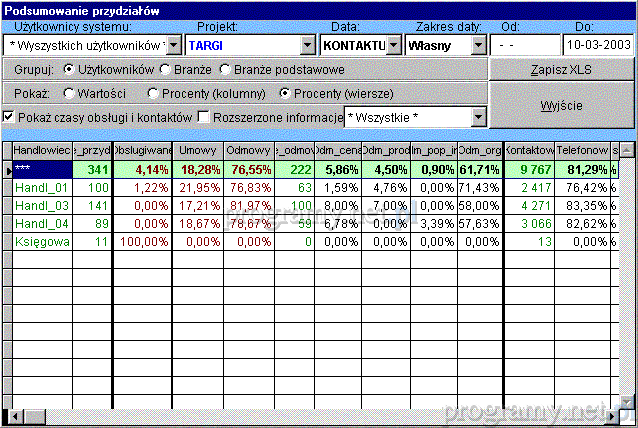Click the table's vertical scrollbar up arrow

(x=627, y=150)
